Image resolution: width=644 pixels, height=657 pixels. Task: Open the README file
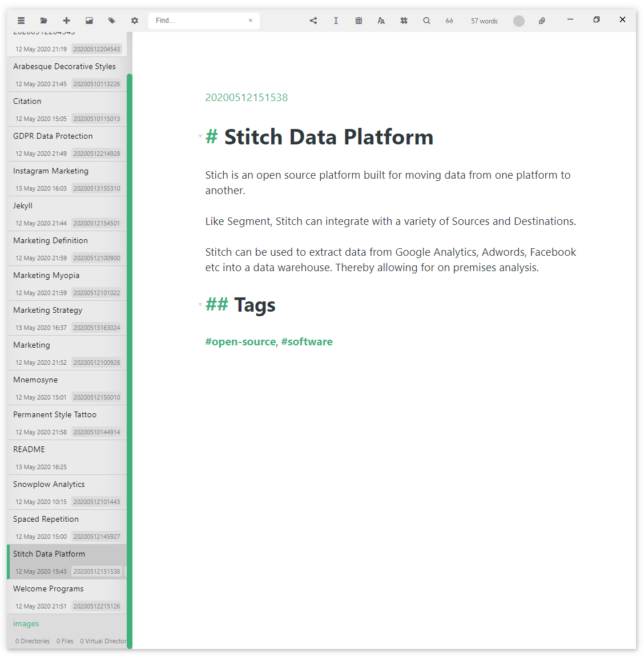coord(67,457)
